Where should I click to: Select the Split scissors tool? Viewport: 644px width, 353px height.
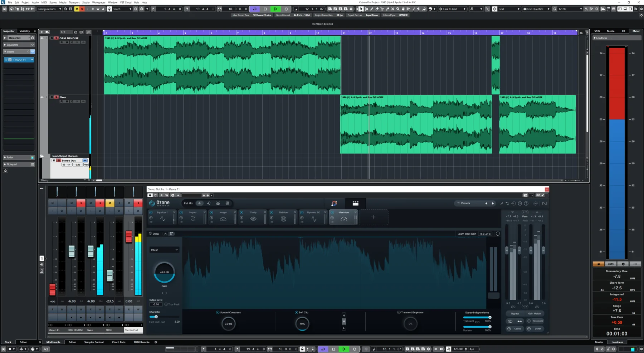coord(382,9)
